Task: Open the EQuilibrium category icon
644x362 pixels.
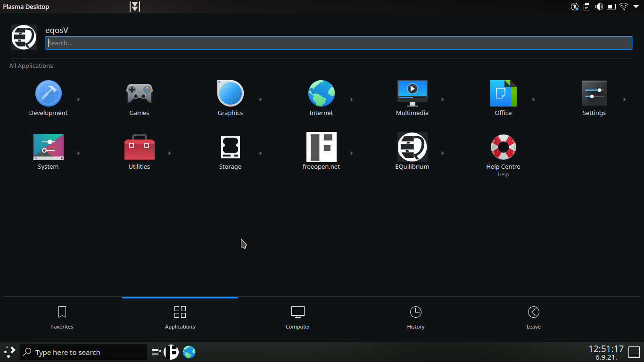Action: [x=412, y=147]
